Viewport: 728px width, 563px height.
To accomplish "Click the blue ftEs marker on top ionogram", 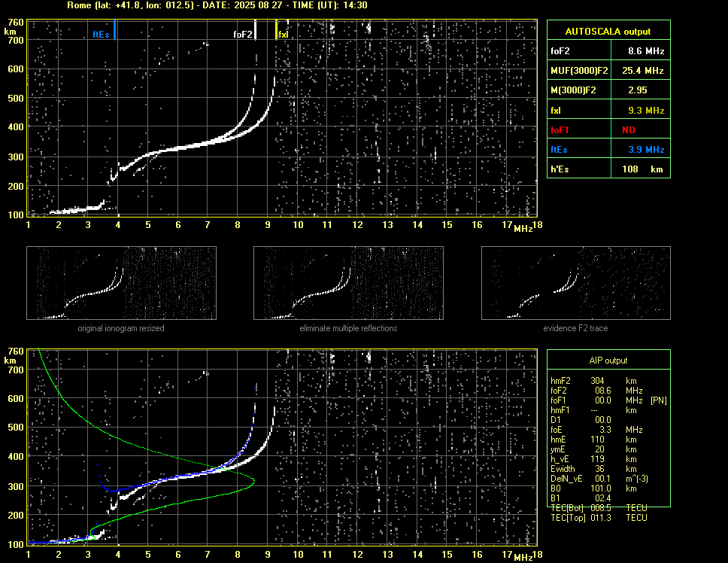I will (x=114, y=29).
